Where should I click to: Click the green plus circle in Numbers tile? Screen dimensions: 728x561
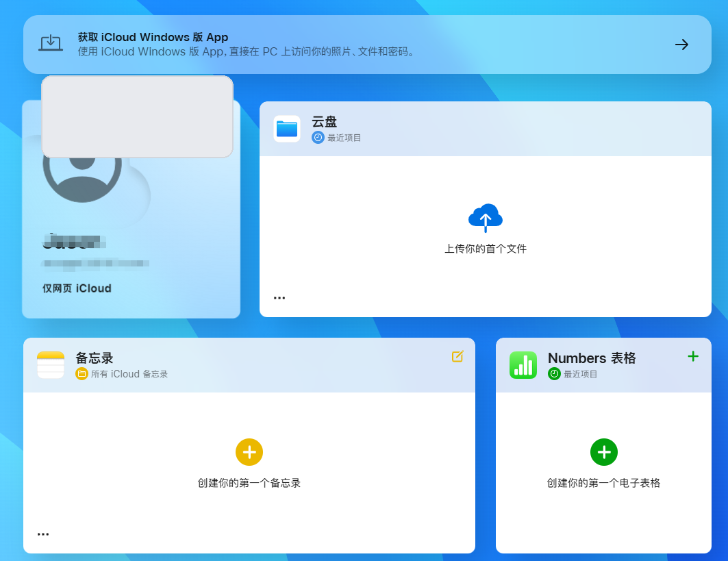pyautogui.click(x=603, y=452)
